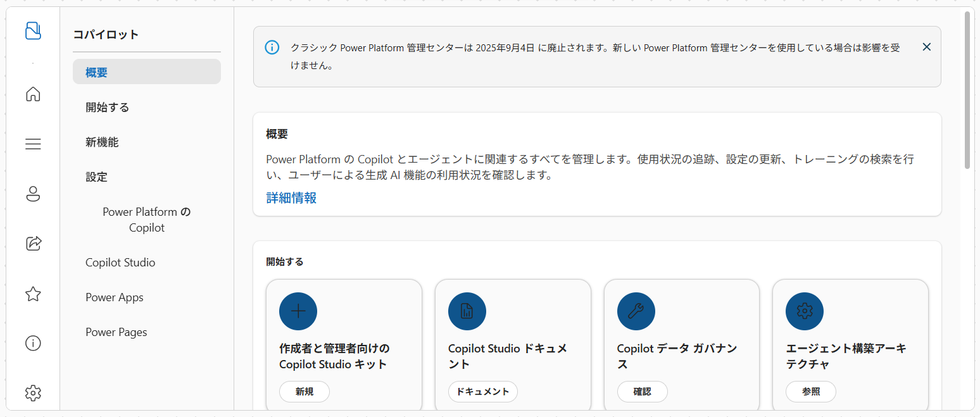The width and height of the screenshot is (980, 417).
Task: Click the circled info icon in rail
Action: coord(33,343)
